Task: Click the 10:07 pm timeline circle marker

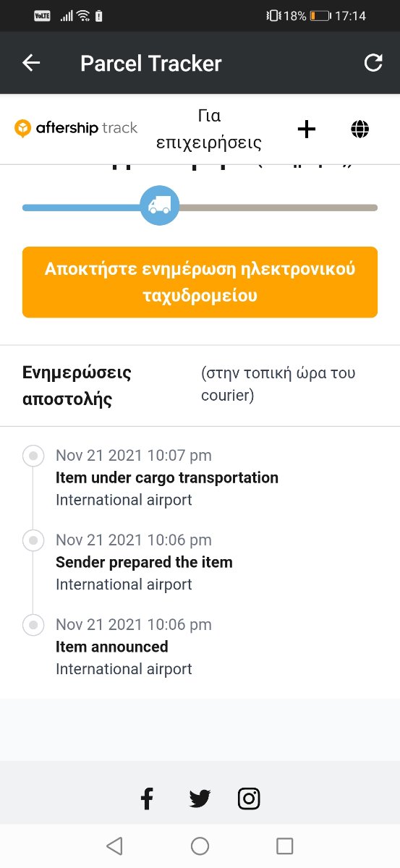Action: 33,456
